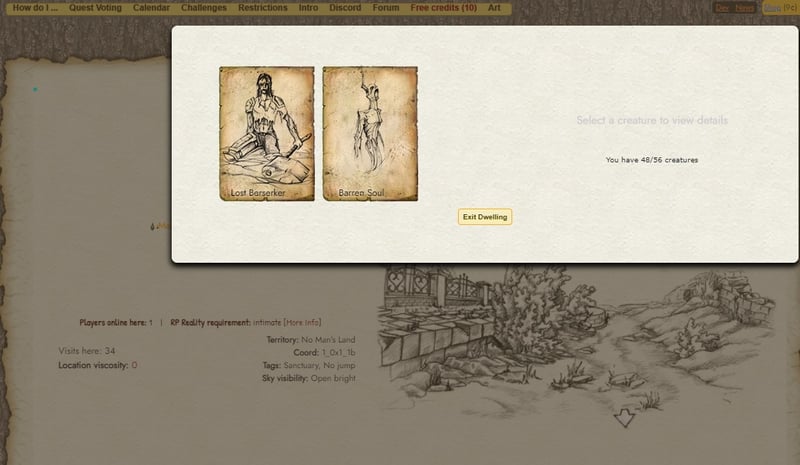Image resolution: width=800 pixels, height=465 pixels.
Task: Select the Barren Soul creature card
Action: click(370, 134)
